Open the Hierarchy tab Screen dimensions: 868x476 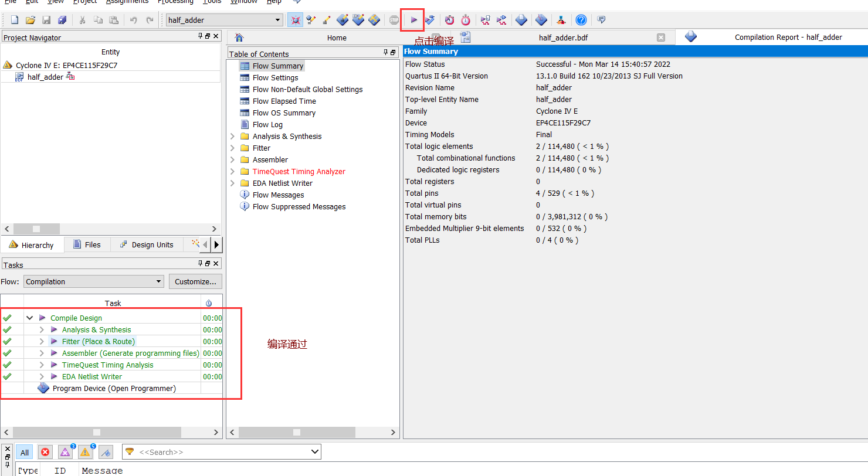[x=32, y=244]
